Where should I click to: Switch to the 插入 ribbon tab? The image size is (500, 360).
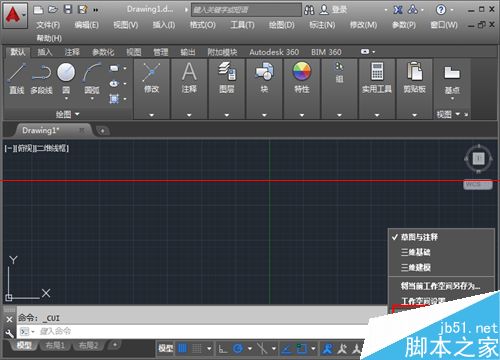(45, 52)
